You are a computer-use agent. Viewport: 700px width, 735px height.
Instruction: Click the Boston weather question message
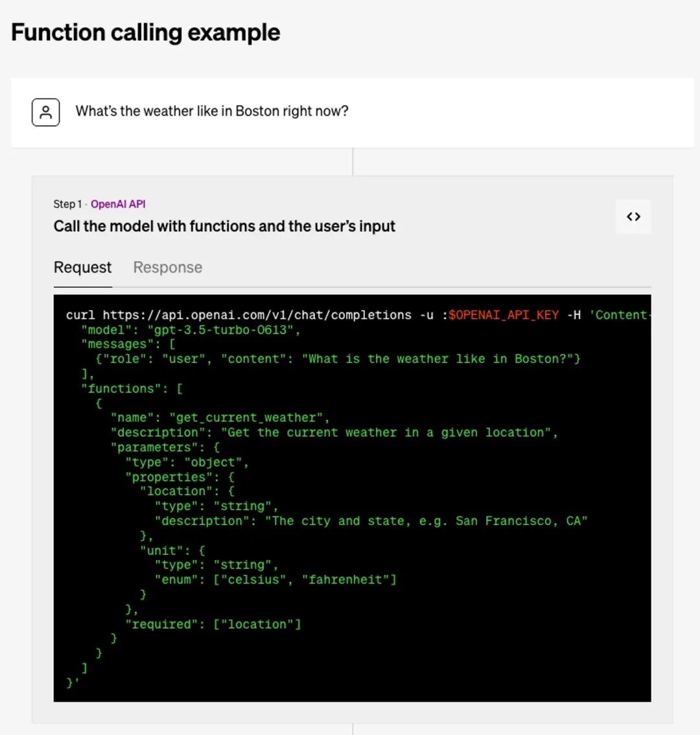click(x=212, y=111)
